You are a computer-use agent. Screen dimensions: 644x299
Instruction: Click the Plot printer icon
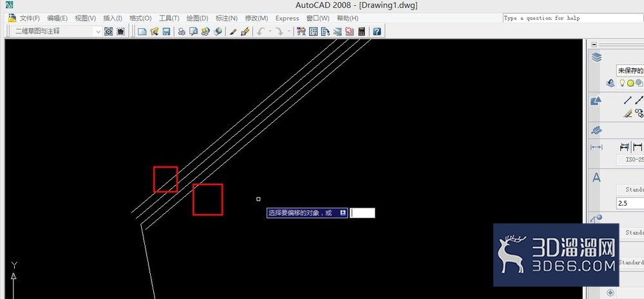tap(182, 32)
